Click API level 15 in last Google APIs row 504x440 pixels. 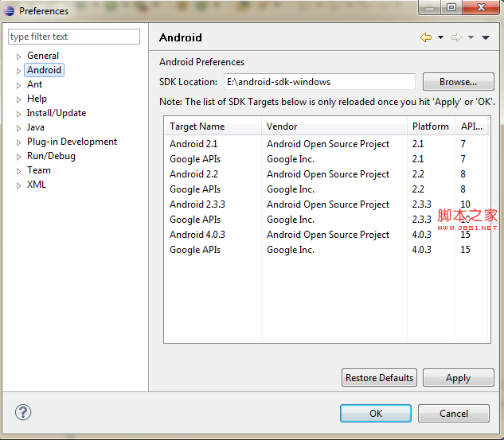click(x=465, y=250)
